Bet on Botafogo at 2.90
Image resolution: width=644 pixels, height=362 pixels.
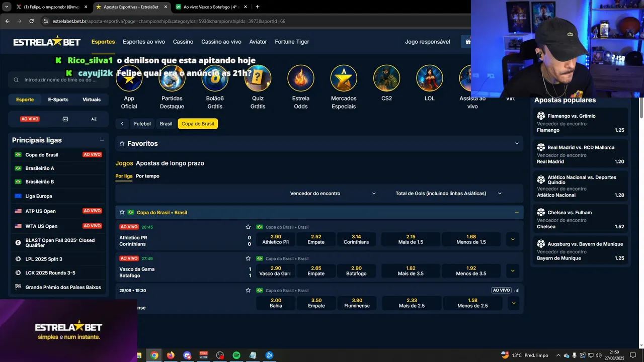pyautogui.click(x=356, y=271)
